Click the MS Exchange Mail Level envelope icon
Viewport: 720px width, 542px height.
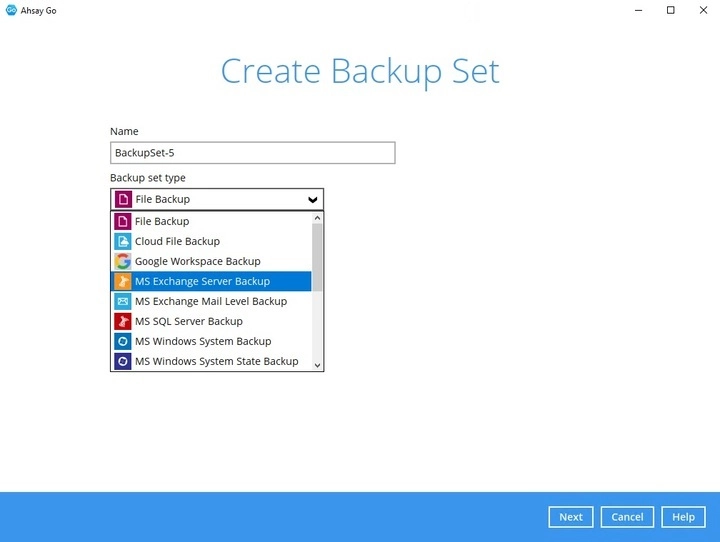123,301
